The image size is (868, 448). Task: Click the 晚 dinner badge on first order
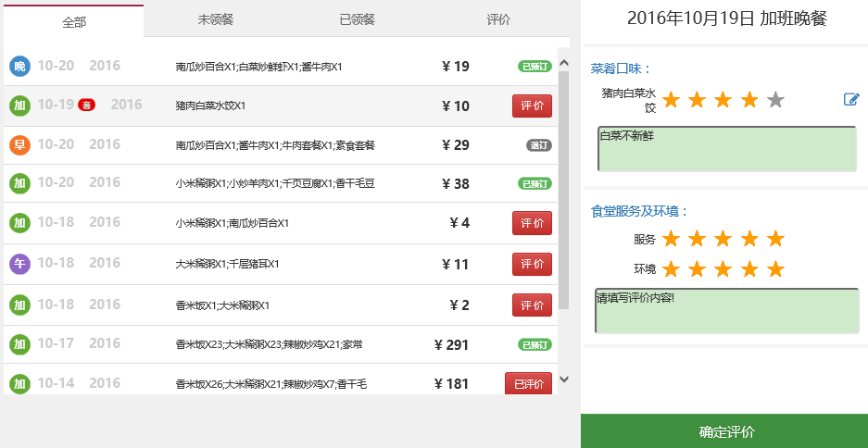coord(19,67)
